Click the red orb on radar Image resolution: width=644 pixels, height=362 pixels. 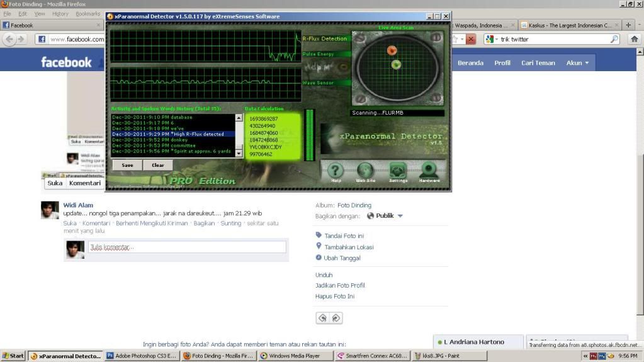392,50
